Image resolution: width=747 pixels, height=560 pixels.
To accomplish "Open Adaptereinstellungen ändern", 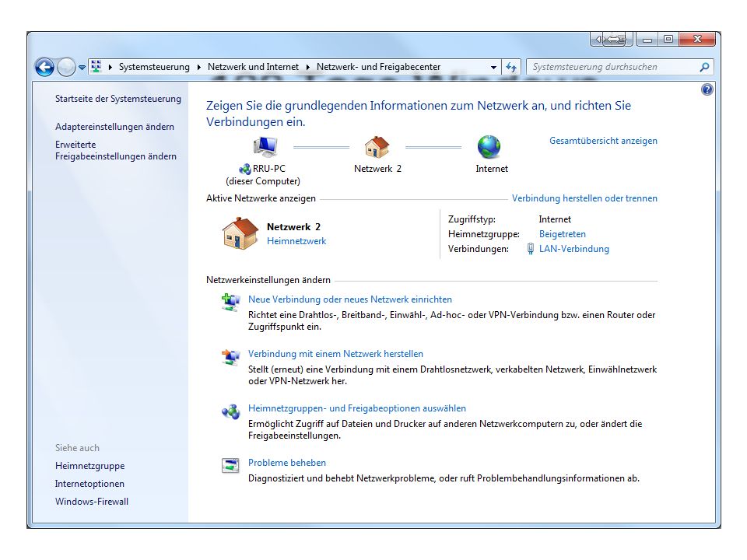I will (x=114, y=127).
